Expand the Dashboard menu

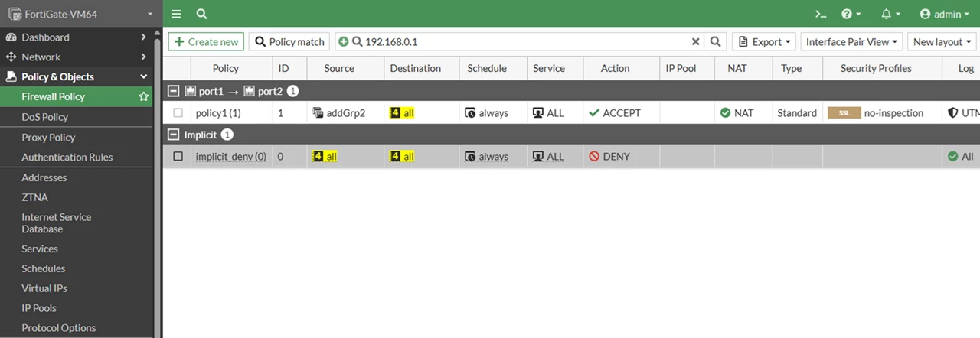click(x=77, y=37)
